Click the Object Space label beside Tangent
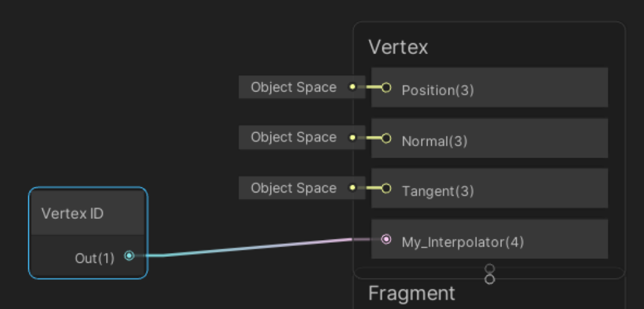This screenshot has width=644, height=309. [x=293, y=188]
